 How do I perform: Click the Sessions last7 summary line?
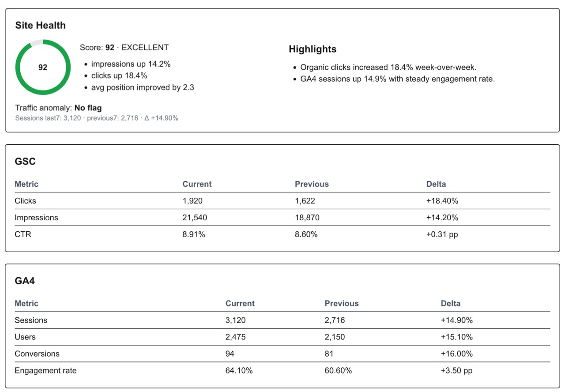pyautogui.click(x=97, y=118)
